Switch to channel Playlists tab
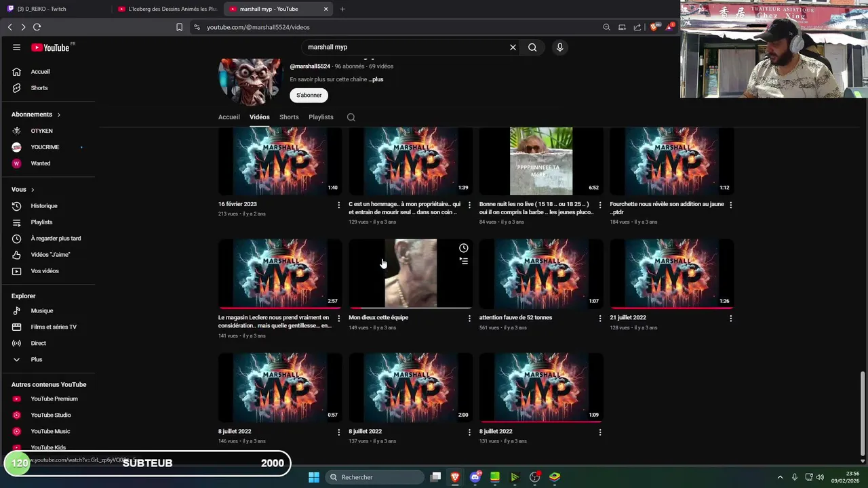Viewport: 868px width, 488px height. coord(321,117)
